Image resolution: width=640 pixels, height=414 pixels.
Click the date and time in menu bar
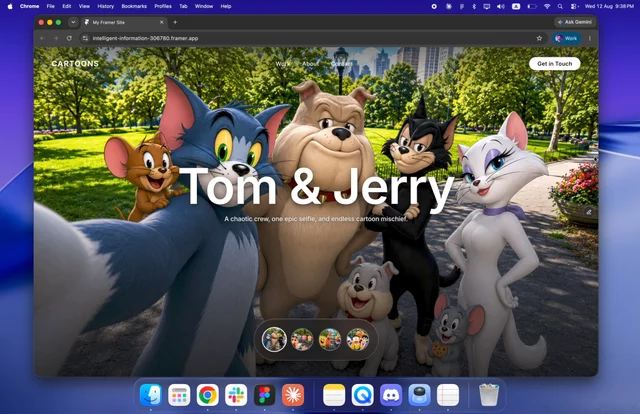coord(609,6)
